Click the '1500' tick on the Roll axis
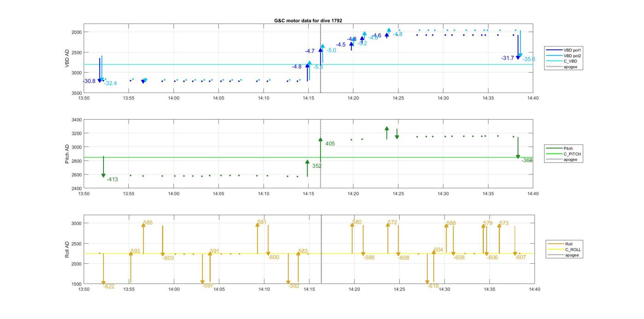644x319 pixels. 76,284
